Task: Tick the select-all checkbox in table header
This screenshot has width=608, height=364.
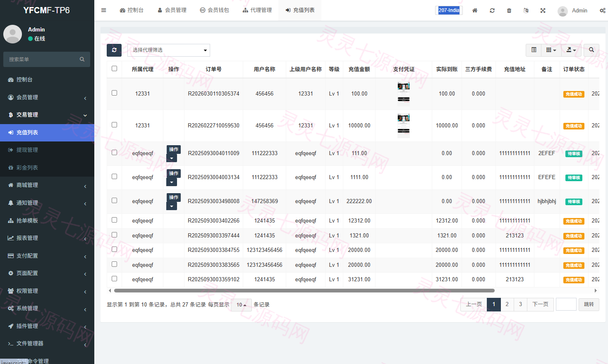Action: click(115, 69)
